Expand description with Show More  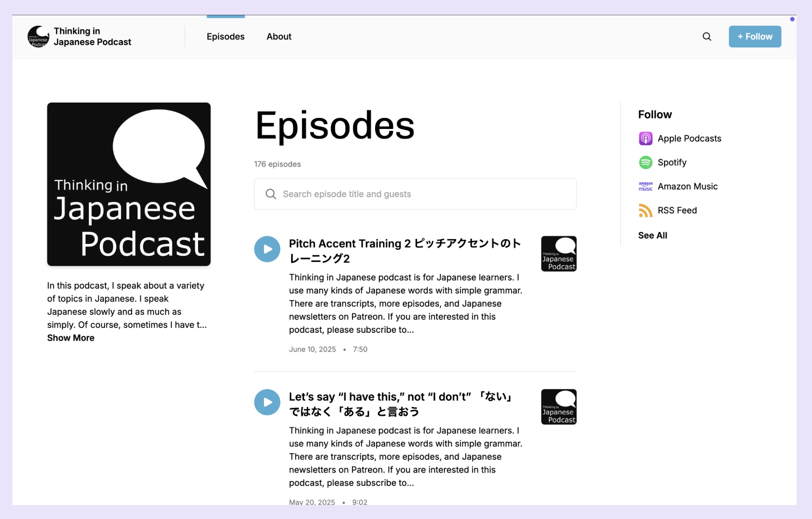click(71, 338)
